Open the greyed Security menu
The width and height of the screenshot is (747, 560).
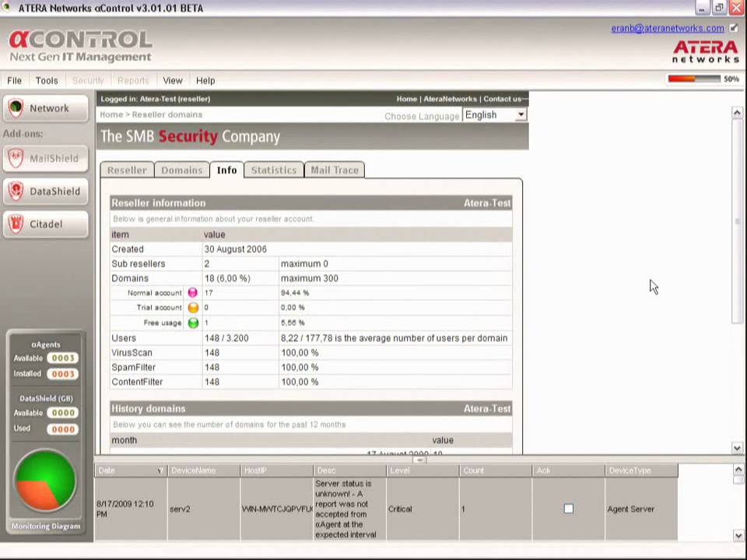[88, 80]
